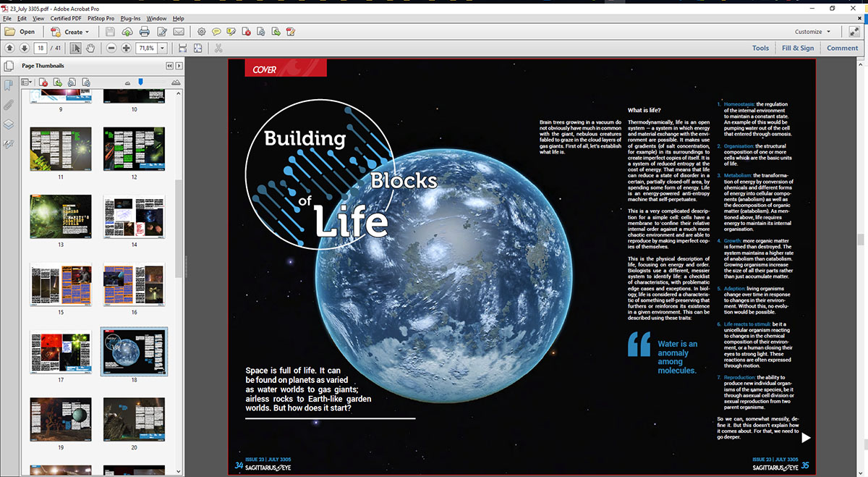Screen dimensions: 868x477
Task: Open the Create dropdown arrow
Action: [x=87, y=32]
